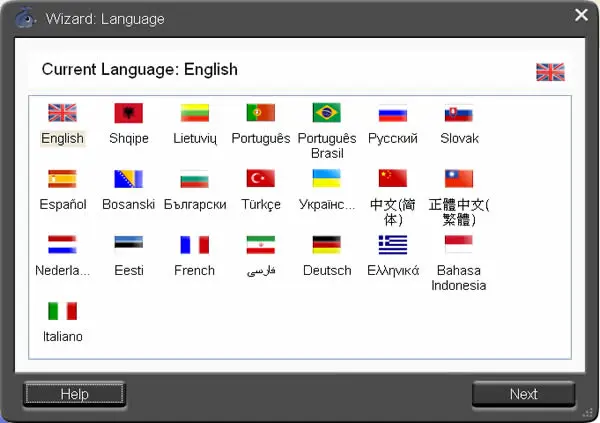Select the French language flag

(x=194, y=245)
